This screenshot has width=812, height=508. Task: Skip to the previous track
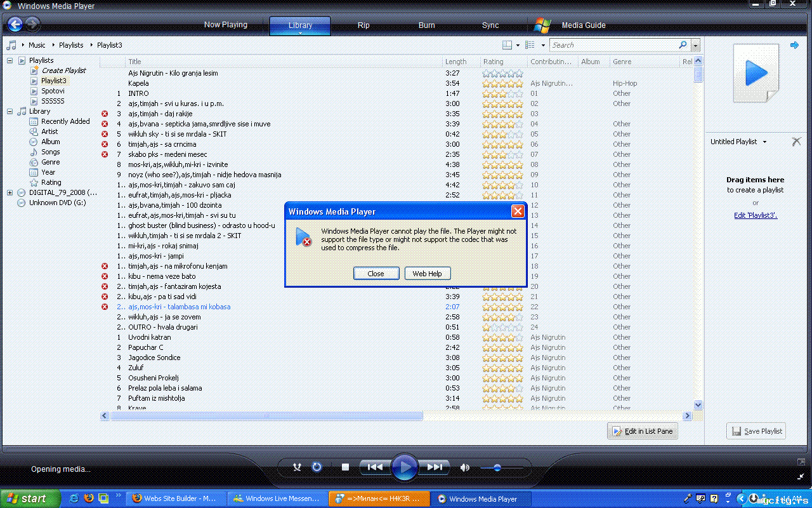point(375,467)
